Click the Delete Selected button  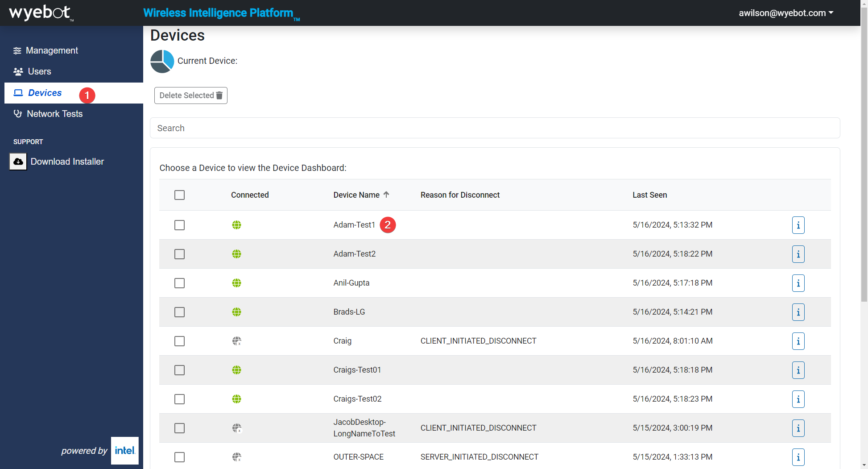[x=190, y=95]
